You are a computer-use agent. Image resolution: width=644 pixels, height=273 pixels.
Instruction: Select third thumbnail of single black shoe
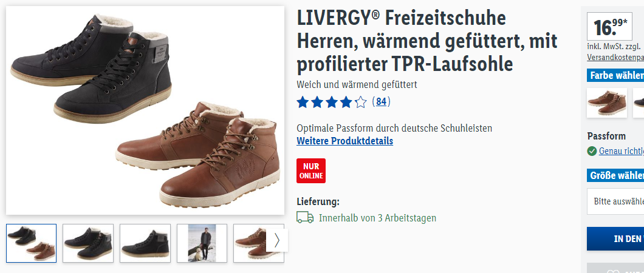[145, 243]
